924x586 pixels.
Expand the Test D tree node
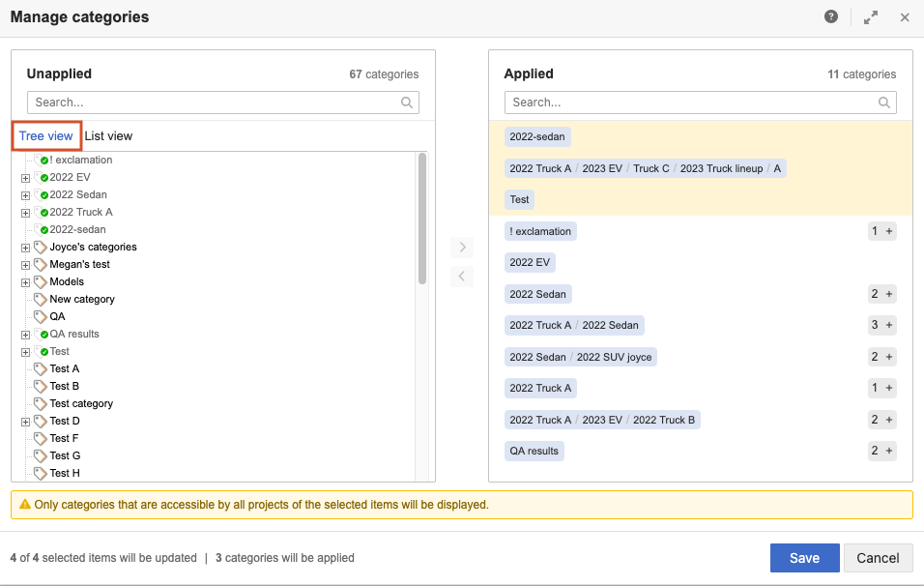[x=25, y=422]
